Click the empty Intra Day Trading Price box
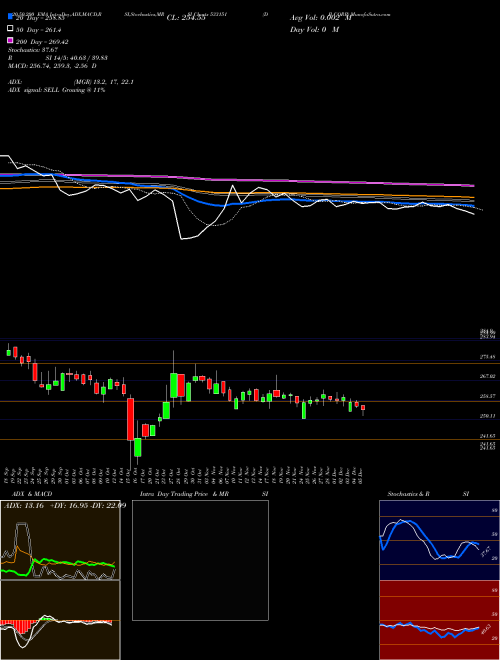 click(200, 560)
